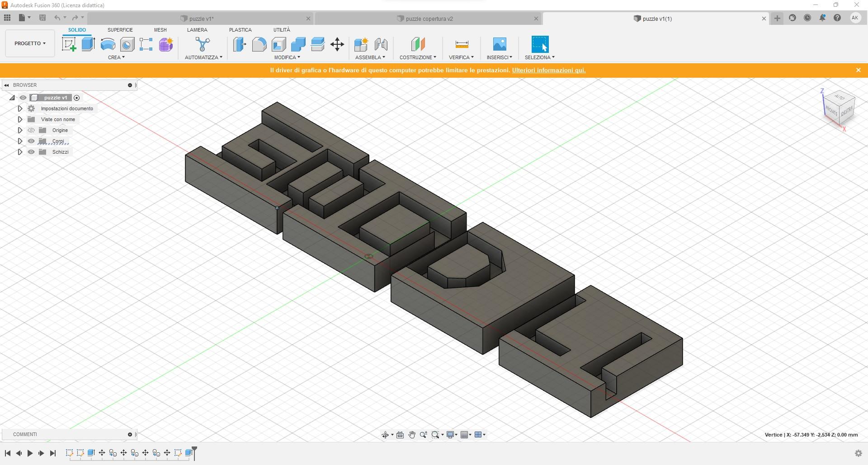The width and height of the screenshot is (868, 465).
Task: Select the New Component tool
Action: pos(361,44)
